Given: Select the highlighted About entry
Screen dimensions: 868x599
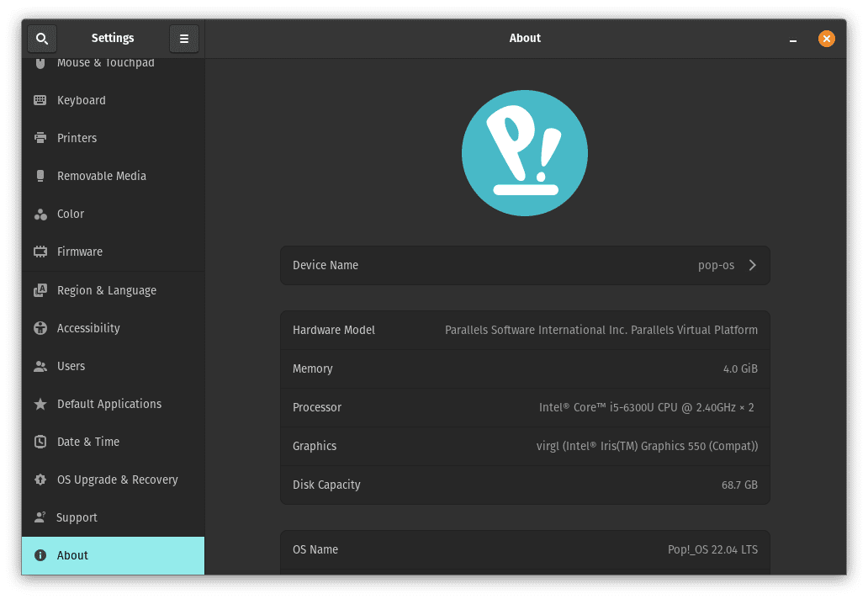Looking at the screenshot, I should tap(113, 555).
